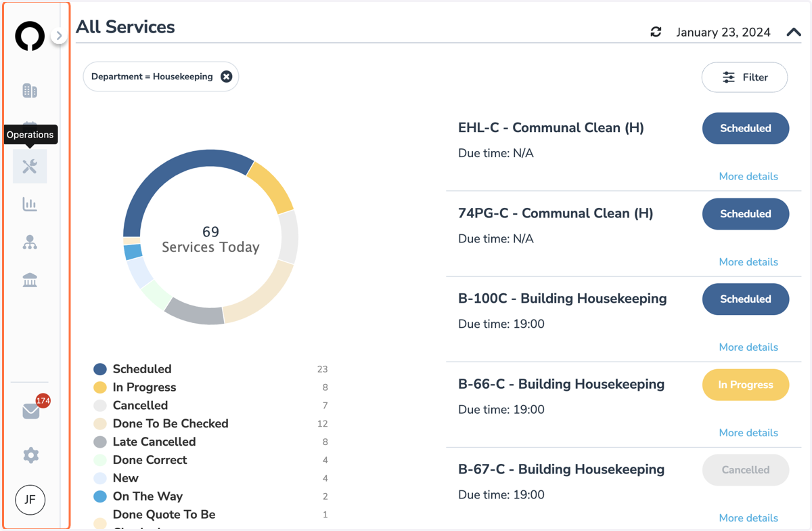The height and width of the screenshot is (531, 812).
Task: Open More details for B-67-C Building Housekeeping
Action: point(748,517)
